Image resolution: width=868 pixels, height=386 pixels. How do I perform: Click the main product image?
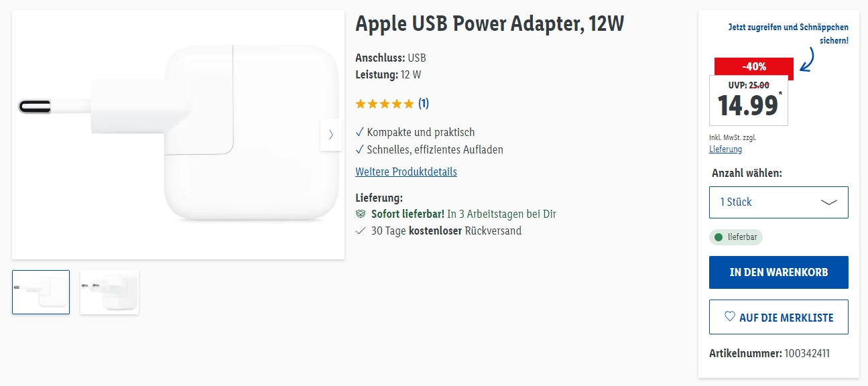click(178, 135)
